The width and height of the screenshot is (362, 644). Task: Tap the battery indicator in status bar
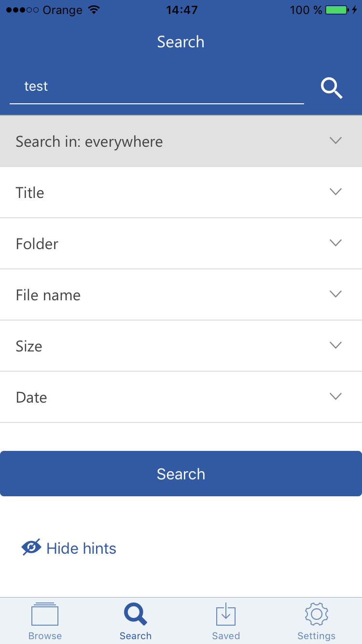click(337, 10)
